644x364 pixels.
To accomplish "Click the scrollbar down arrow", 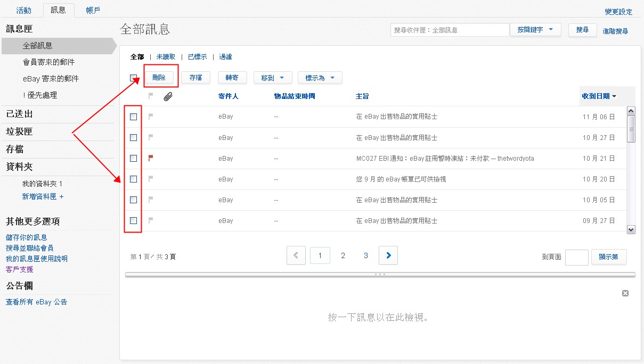I will tap(631, 229).
